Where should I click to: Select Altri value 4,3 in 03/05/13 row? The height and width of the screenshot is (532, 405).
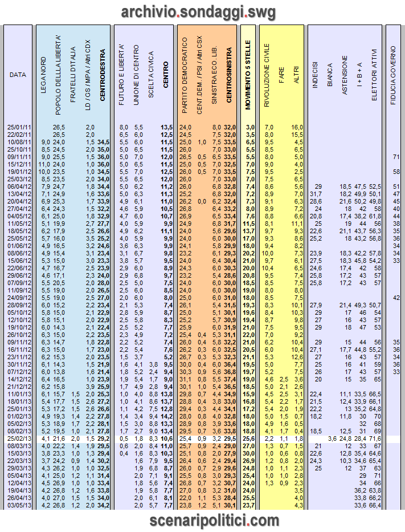[x=298, y=505]
